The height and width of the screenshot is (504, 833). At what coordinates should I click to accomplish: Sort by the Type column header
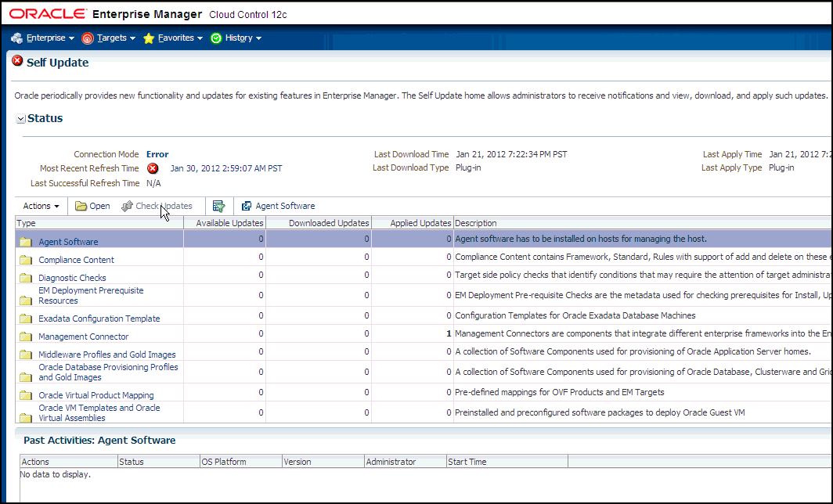pos(99,223)
